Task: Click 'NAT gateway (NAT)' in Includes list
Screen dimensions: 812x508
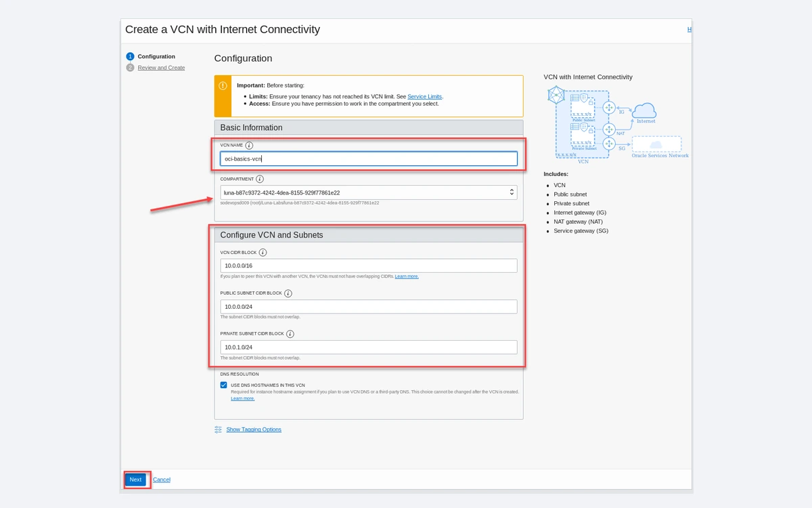Action: pyautogui.click(x=578, y=221)
